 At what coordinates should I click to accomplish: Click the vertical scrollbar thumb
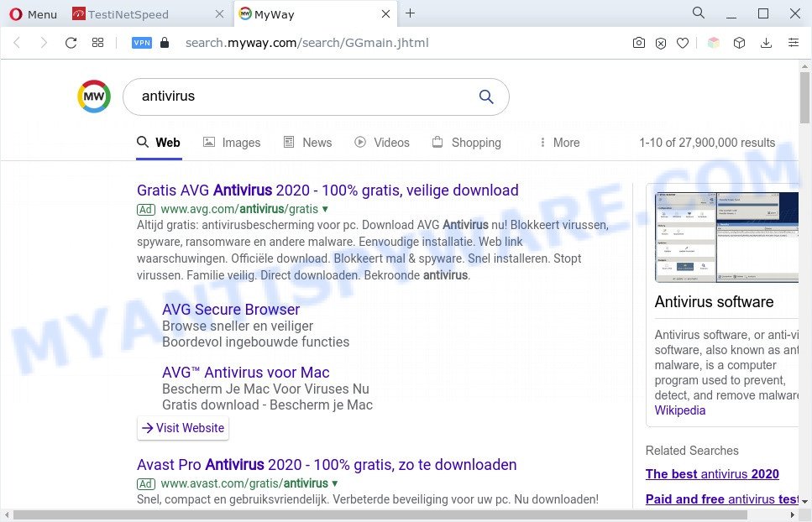[804, 97]
